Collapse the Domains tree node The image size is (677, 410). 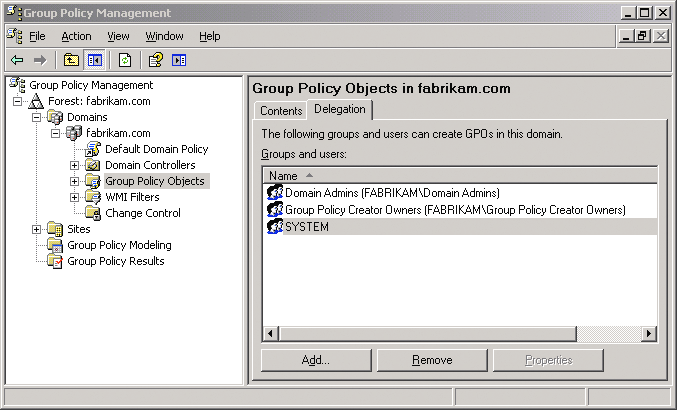36,117
